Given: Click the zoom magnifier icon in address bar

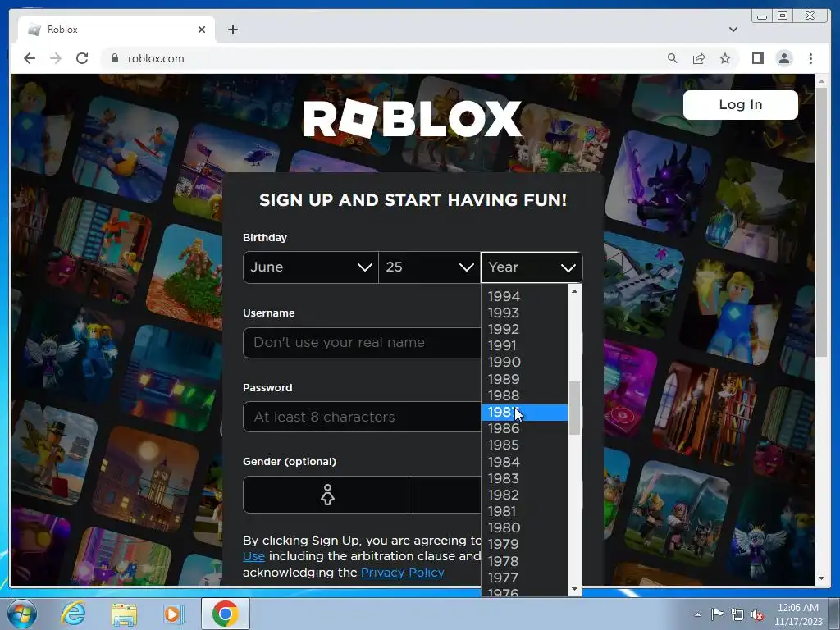Looking at the screenshot, I should click(673, 58).
